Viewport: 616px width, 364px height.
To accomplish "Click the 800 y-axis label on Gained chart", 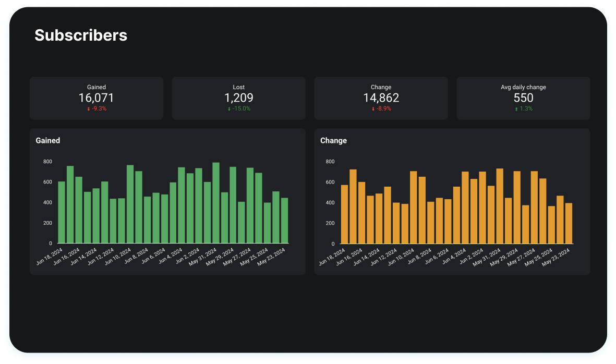I will pos(47,161).
